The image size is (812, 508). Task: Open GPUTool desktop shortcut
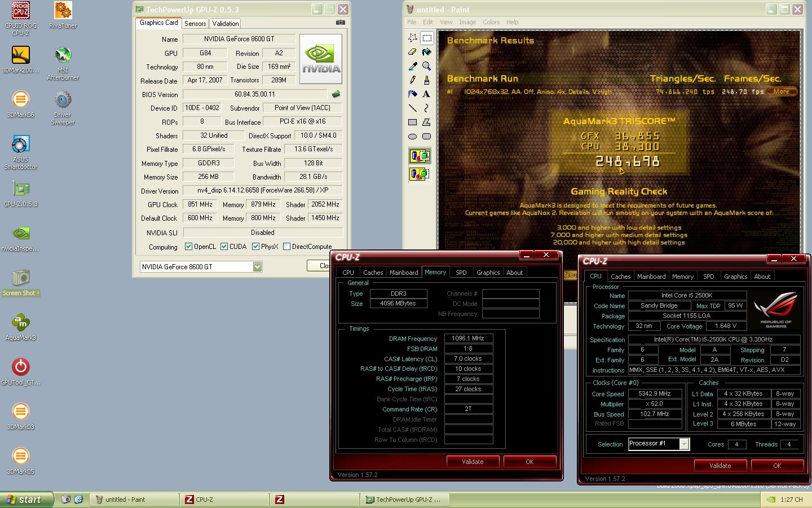pyautogui.click(x=20, y=372)
